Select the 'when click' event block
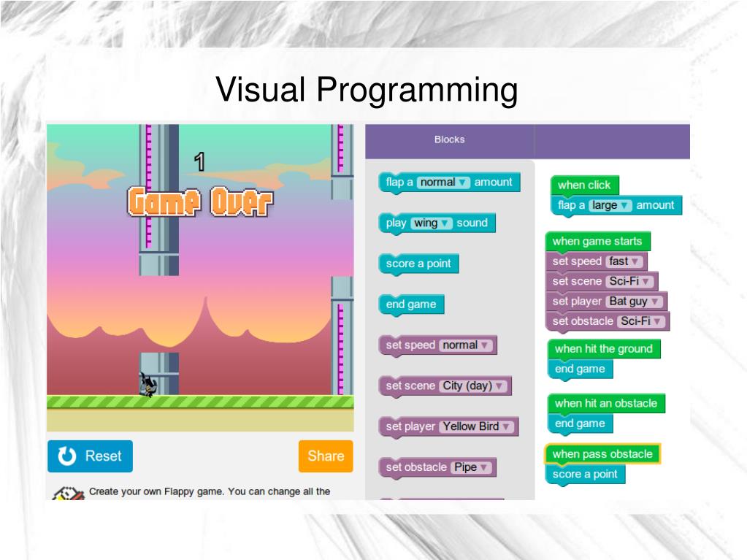The width and height of the screenshot is (747, 560). (585, 185)
